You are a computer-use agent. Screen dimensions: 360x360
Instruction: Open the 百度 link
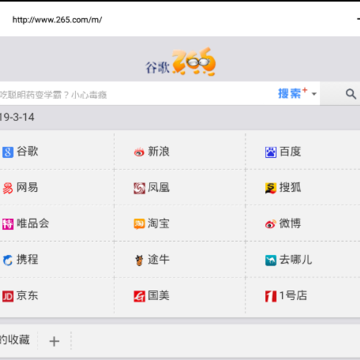tap(290, 152)
